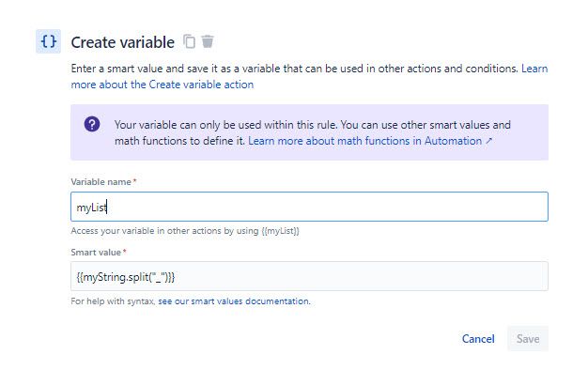Click the curly braces Create variable icon
The height and width of the screenshot is (370, 588).
click(49, 41)
